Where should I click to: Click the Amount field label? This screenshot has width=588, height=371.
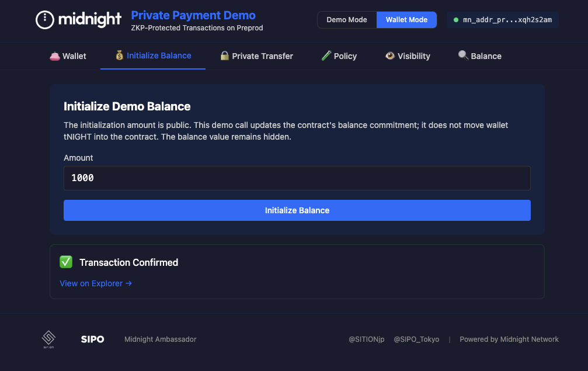[78, 158]
